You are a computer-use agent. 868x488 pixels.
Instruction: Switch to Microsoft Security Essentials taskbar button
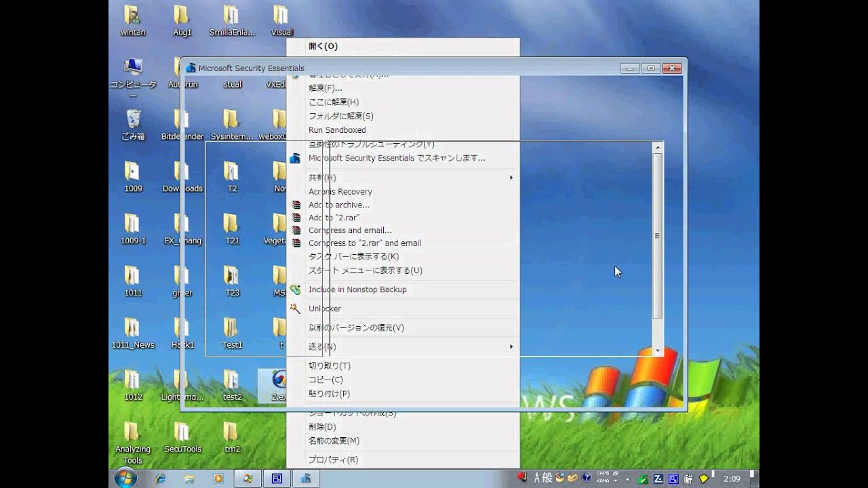click(x=306, y=479)
